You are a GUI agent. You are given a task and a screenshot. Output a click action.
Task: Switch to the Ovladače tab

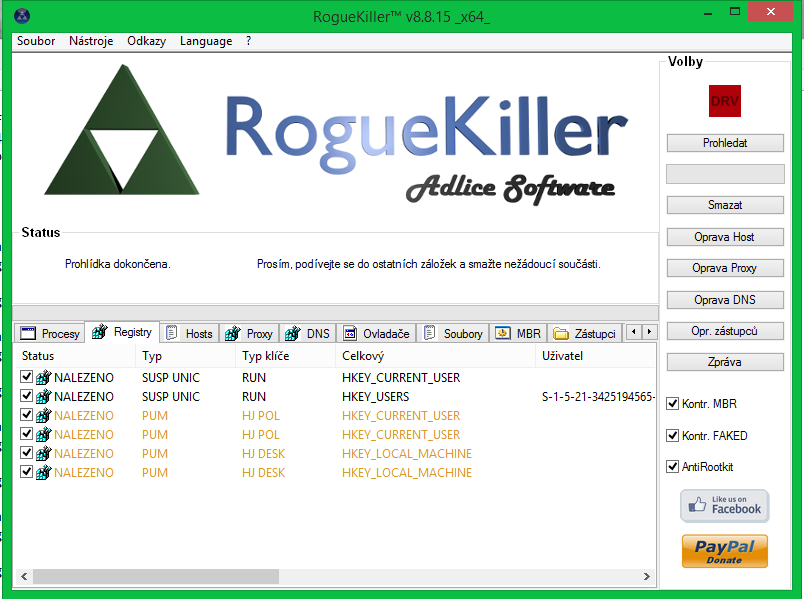[x=376, y=334]
